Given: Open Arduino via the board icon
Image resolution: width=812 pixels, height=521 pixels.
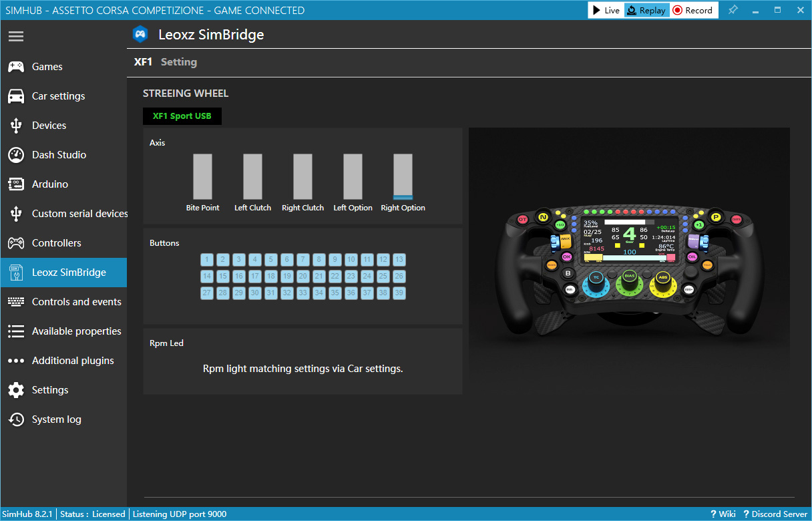Looking at the screenshot, I should pyautogui.click(x=16, y=184).
